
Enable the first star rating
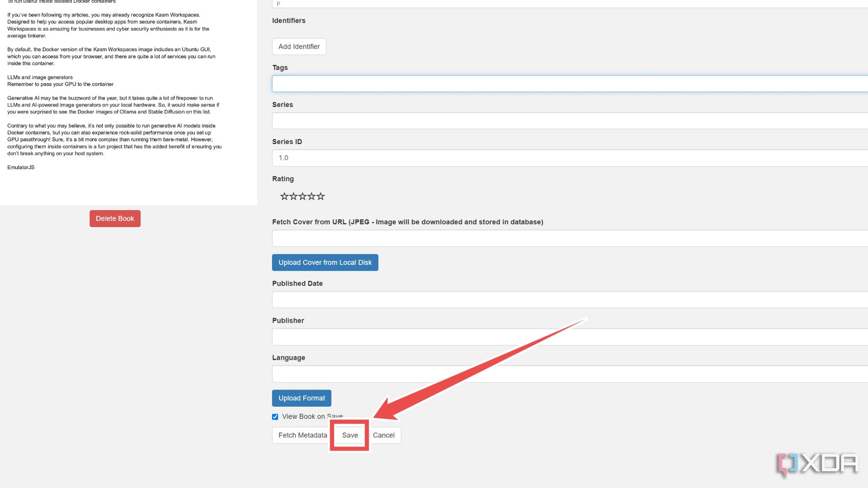[284, 196]
